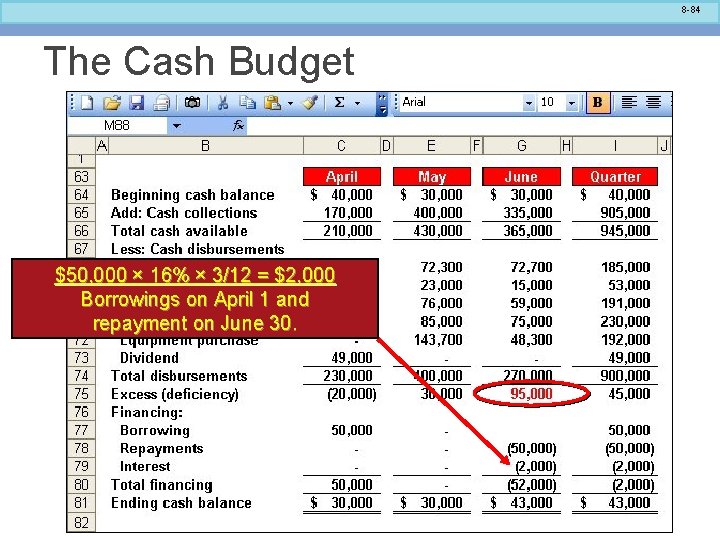Select the 'Repayments' label cell
This screenshot has height=540, width=720.
pyautogui.click(x=161, y=448)
